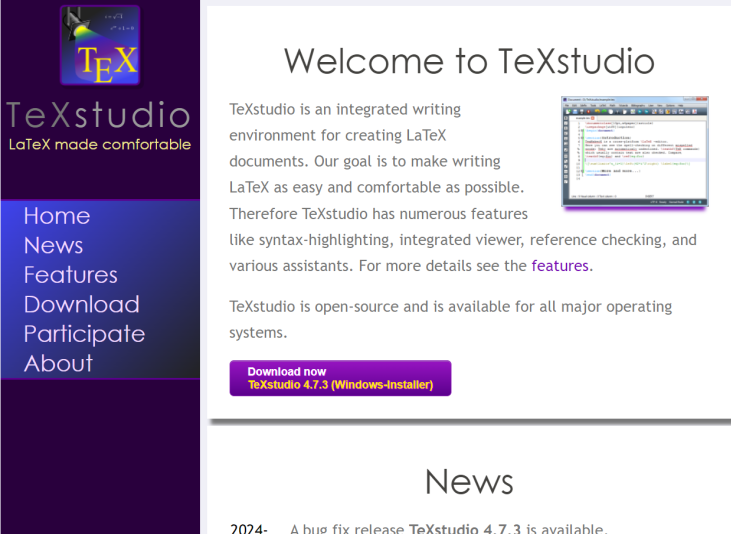Click bold 'TeXstudio 4.7.3' in news entry
This screenshot has width=731, height=534.
[x=465, y=528]
